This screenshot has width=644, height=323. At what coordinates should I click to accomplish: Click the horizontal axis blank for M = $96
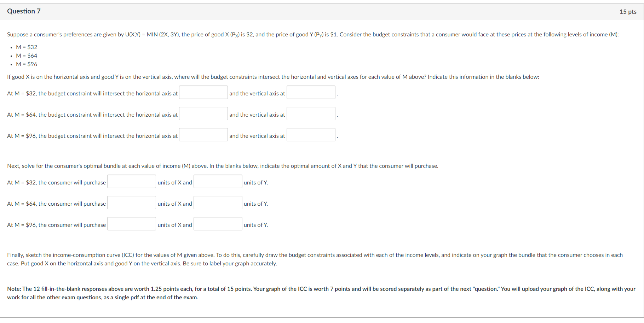pos(203,135)
